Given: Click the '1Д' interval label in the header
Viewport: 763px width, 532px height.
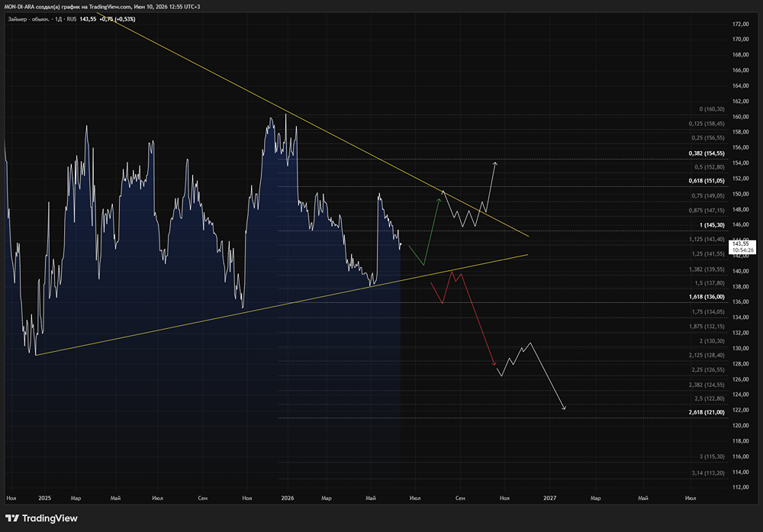Looking at the screenshot, I should (59, 19).
